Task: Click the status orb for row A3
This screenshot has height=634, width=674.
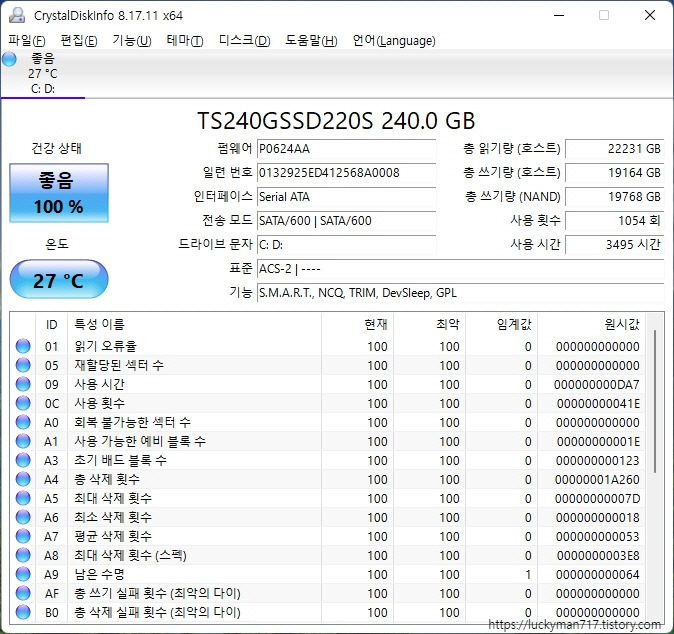Action: [23, 460]
